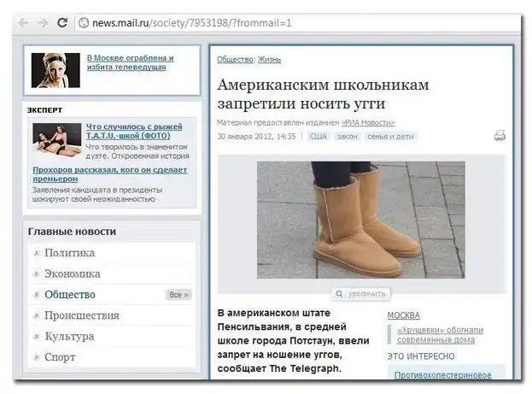Click the РИА Новости source link

coord(368,122)
